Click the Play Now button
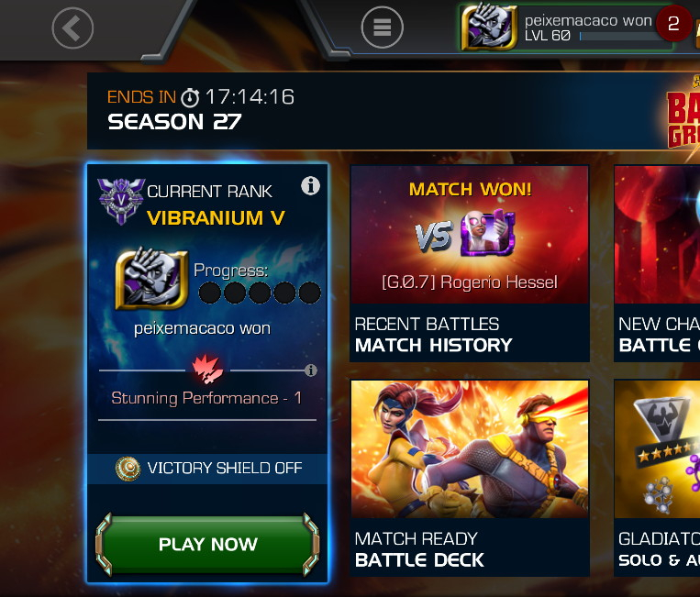 (x=207, y=544)
